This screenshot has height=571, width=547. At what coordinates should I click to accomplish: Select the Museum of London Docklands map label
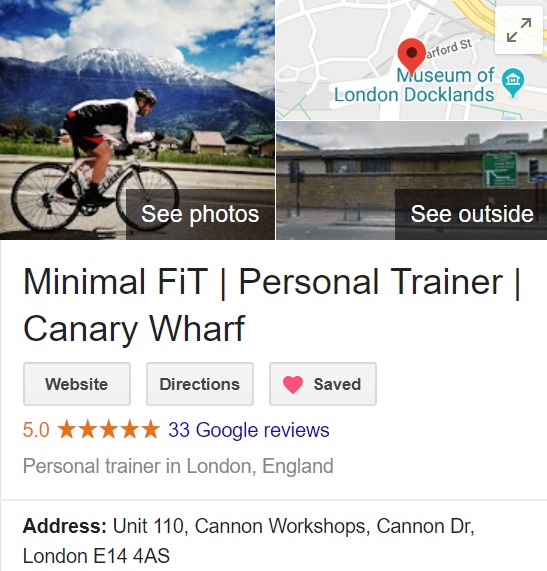coord(414,85)
